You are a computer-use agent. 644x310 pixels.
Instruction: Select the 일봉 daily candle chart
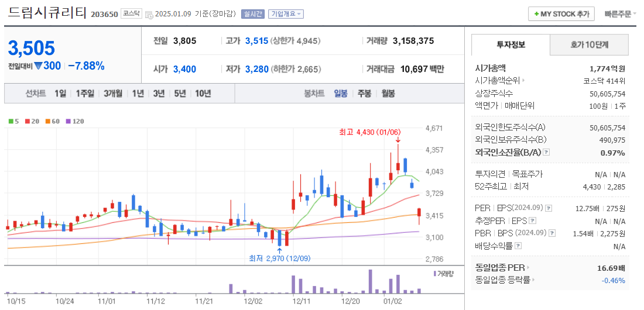[341, 94]
